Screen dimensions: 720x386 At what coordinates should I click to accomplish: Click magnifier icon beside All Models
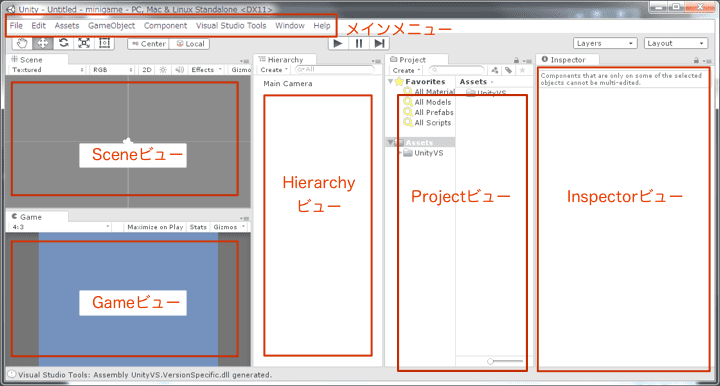click(407, 101)
